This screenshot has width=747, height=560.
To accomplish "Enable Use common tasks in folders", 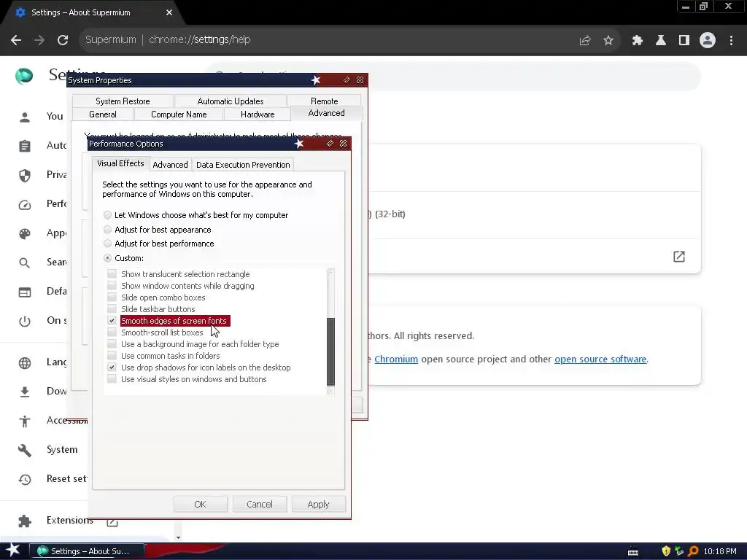I will tap(112, 356).
